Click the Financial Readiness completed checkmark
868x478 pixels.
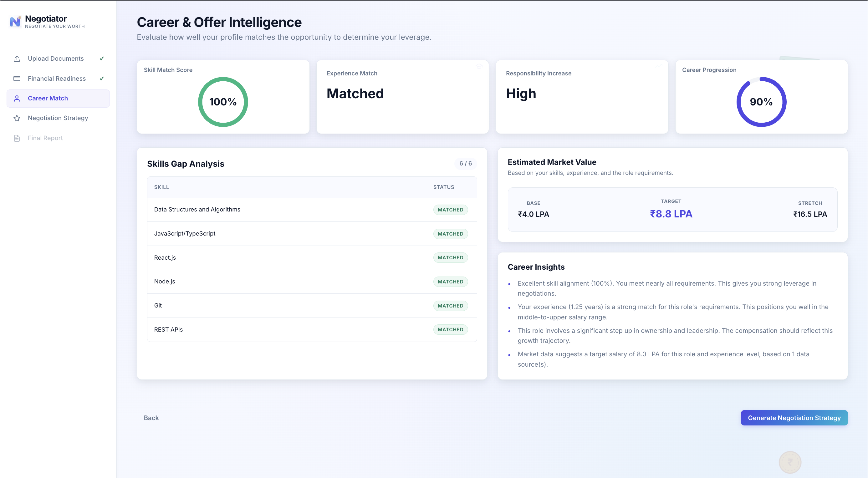pyautogui.click(x=102, y=79)
